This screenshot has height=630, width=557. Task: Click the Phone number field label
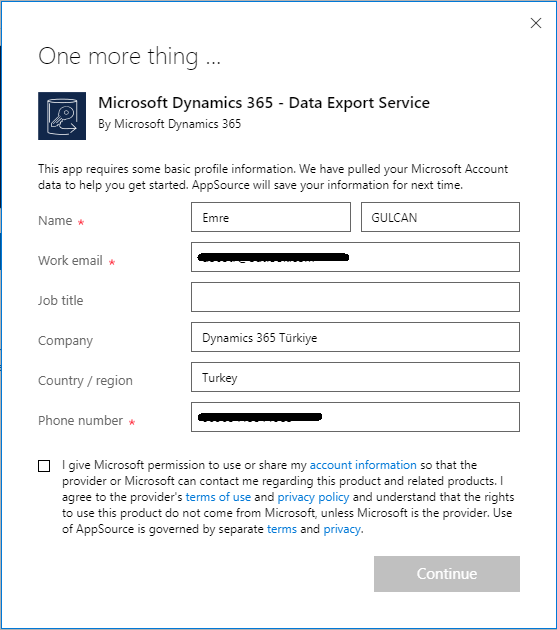click(x=80, y=421)
